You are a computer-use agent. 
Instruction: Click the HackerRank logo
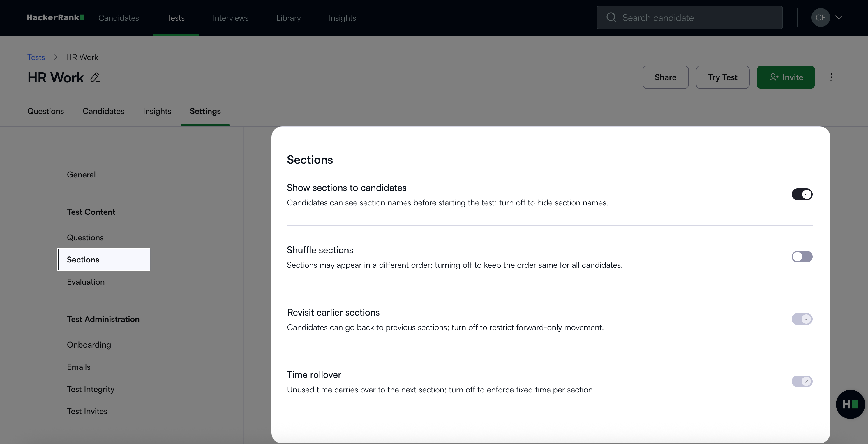tap(56, 17)
